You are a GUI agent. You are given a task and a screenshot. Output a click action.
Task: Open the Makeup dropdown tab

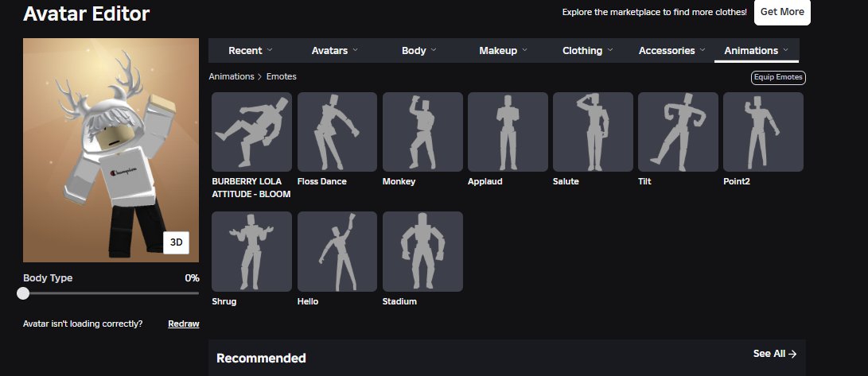tap(503, 50)
